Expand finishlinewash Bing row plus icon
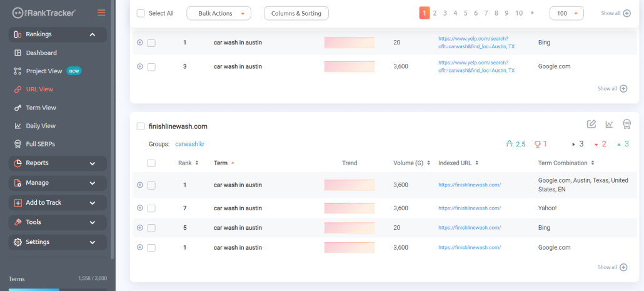The height and width of the screenshot is (291, 644). 139,228
